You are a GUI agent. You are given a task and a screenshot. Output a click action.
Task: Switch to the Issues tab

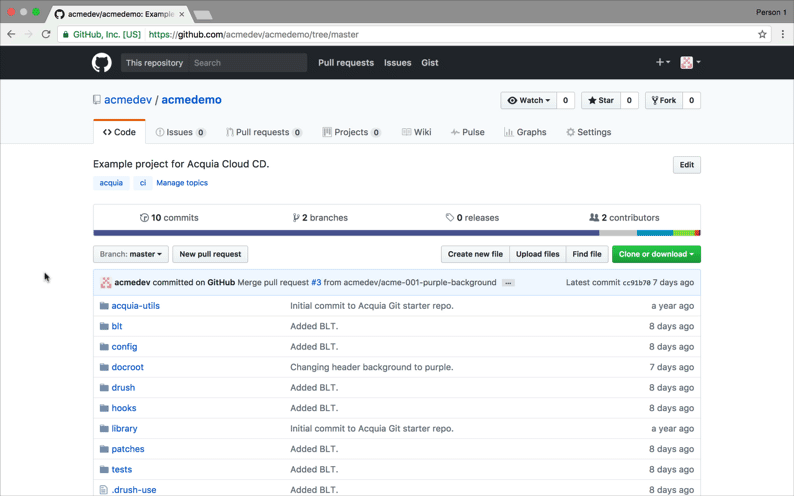(180, 132)
